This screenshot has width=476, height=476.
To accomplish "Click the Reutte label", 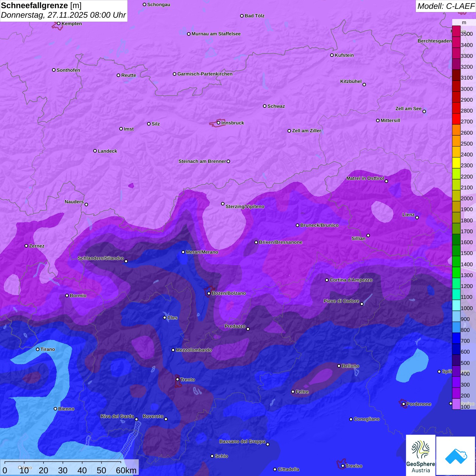I will tap(129, 75).
